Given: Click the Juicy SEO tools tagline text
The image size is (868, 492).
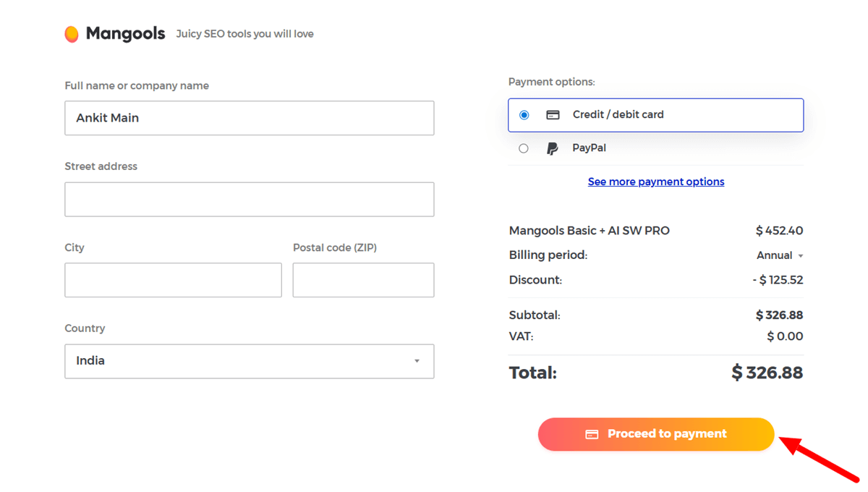Looking at the screenshot, I should pyautogui.click(x=244, y=33).
